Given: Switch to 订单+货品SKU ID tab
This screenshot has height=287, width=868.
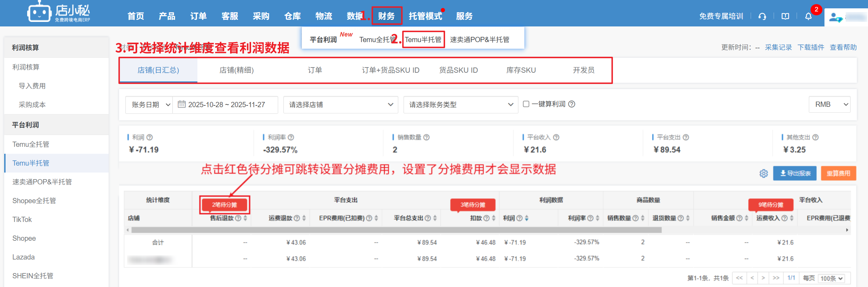Looking at the screenshot, I should click(x=390, y=70).
